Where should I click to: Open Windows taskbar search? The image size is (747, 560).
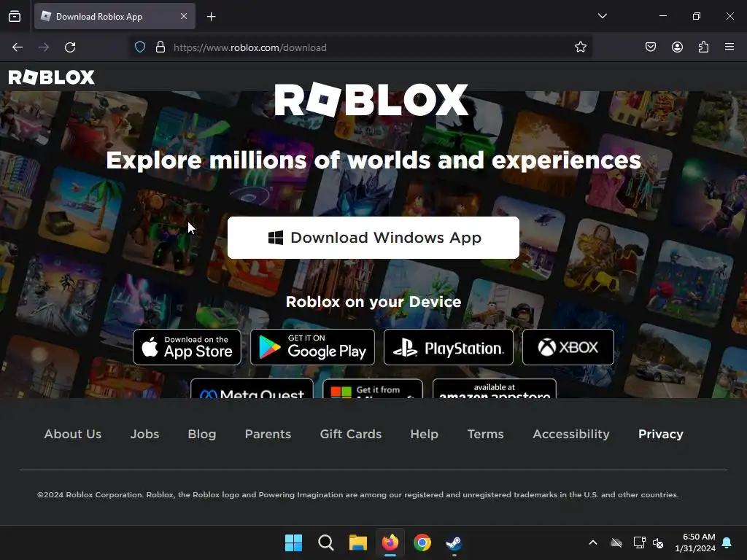click(x=326, y=542)
